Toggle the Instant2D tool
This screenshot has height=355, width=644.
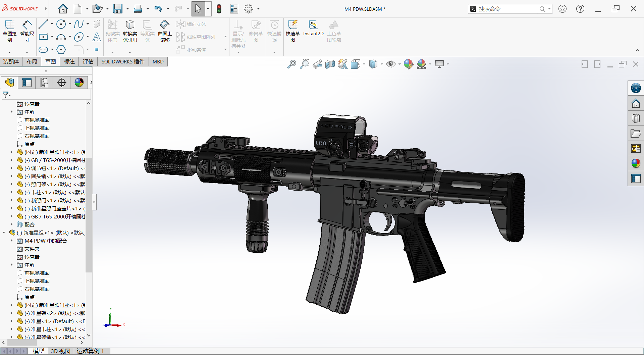[x=313, y=28]
